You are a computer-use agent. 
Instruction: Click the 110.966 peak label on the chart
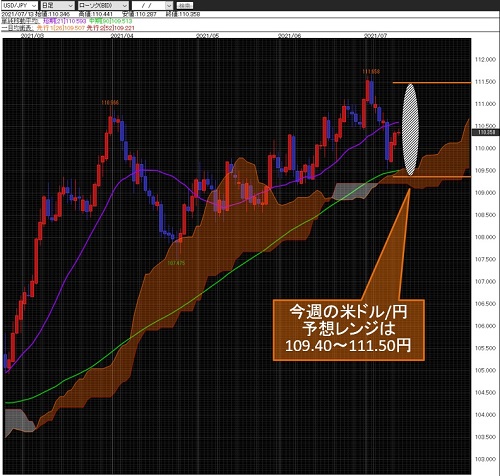coord(110,103)
